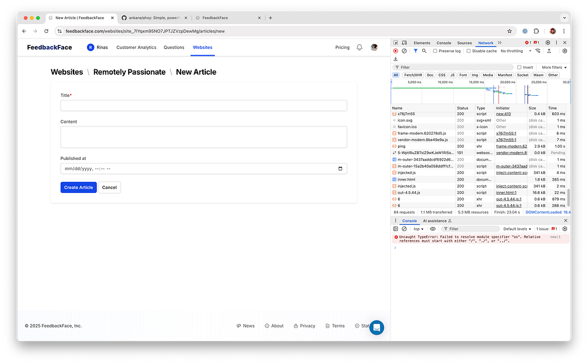Show the console sidebar
Viewport: 588px width, 364px height.
(396, 229)
